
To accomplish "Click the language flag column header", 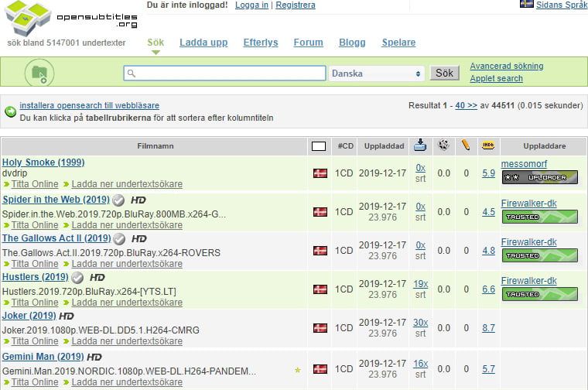I will coord(319,146).
